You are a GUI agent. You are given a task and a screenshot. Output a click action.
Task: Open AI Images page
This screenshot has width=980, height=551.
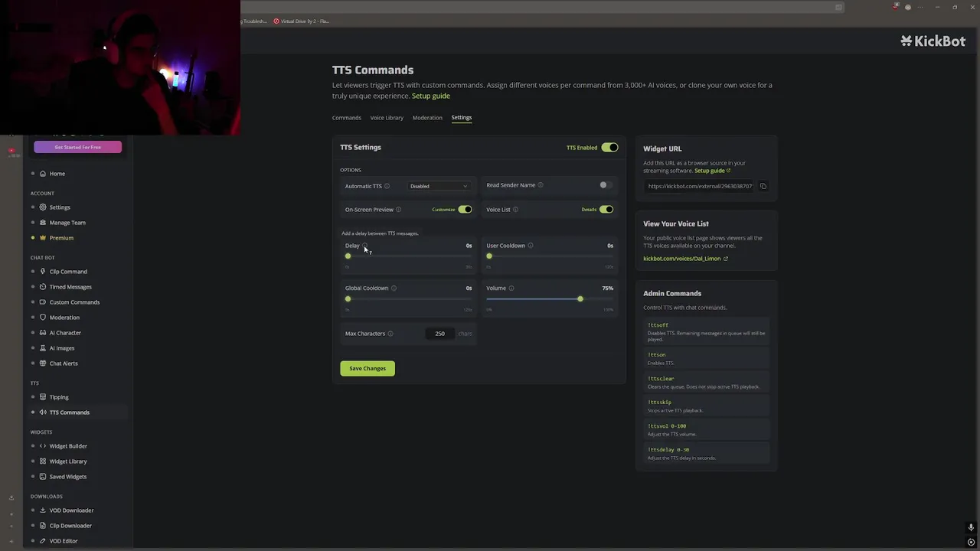pyautogui.click(x=62, y=348)
